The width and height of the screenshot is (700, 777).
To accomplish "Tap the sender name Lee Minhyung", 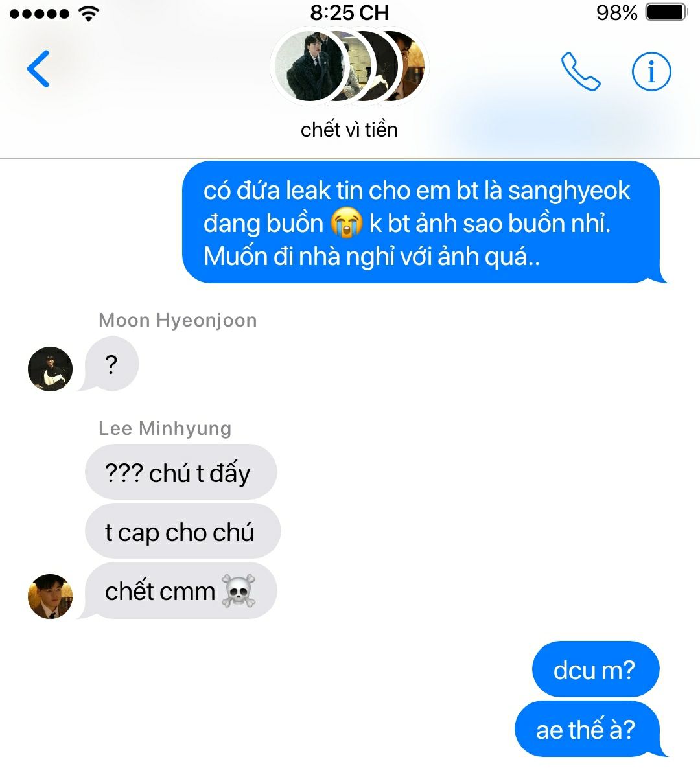I will (x=165, y=428).
